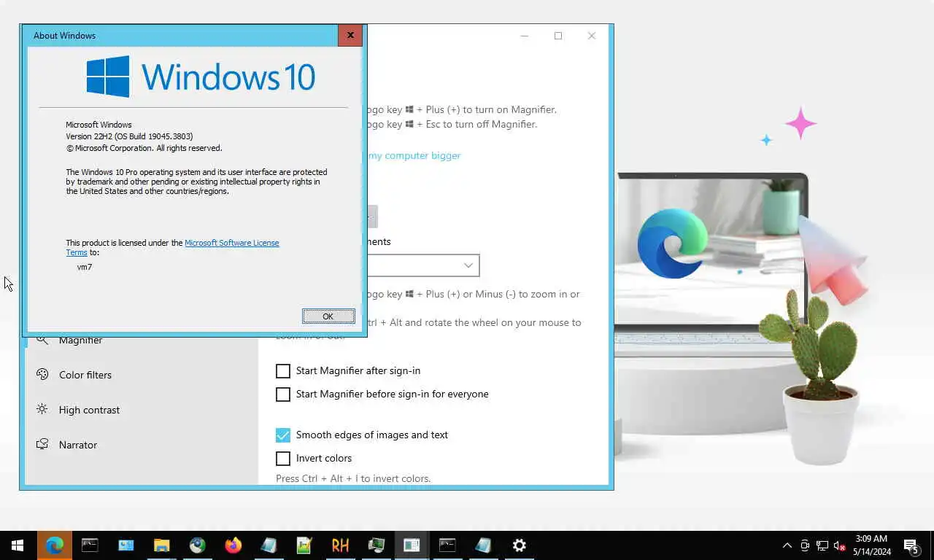Check Start Magnifier before sign-in for everyone
The height and width of the screenshot is (560, 934).
[283, 394]
